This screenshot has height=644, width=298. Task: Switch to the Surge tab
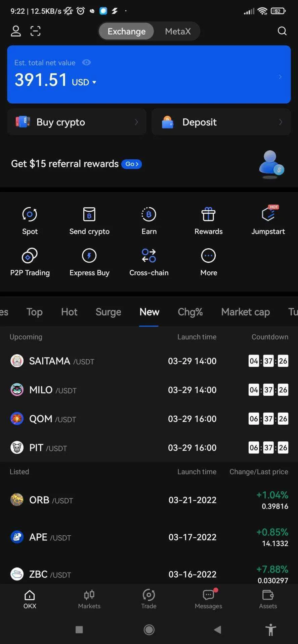(x=108, y=312)
